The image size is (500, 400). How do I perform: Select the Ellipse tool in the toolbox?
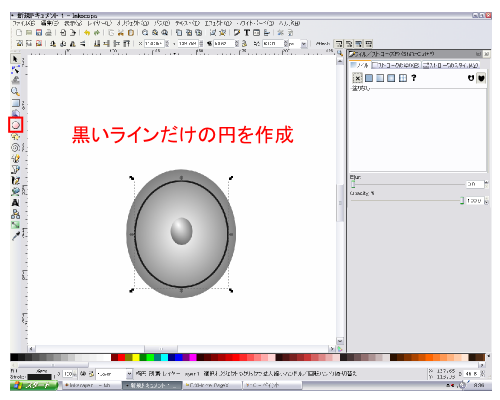tap(15, 125)
